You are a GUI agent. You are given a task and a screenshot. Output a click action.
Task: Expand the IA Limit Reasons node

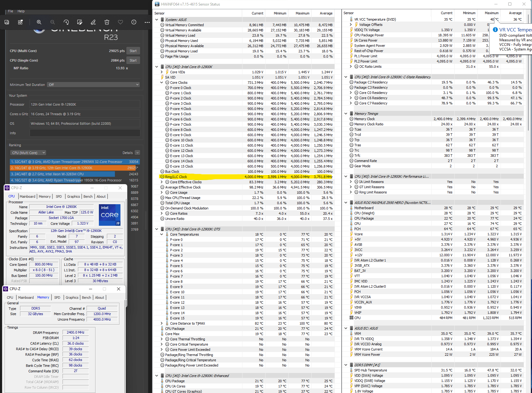coord(351,182)
